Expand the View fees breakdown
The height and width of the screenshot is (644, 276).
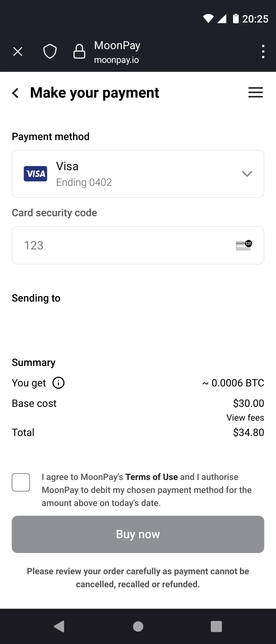[x=245, y=418]
